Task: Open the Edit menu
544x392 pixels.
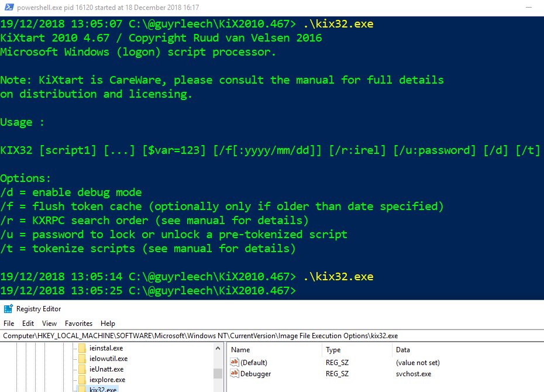Action: [28, 323]
